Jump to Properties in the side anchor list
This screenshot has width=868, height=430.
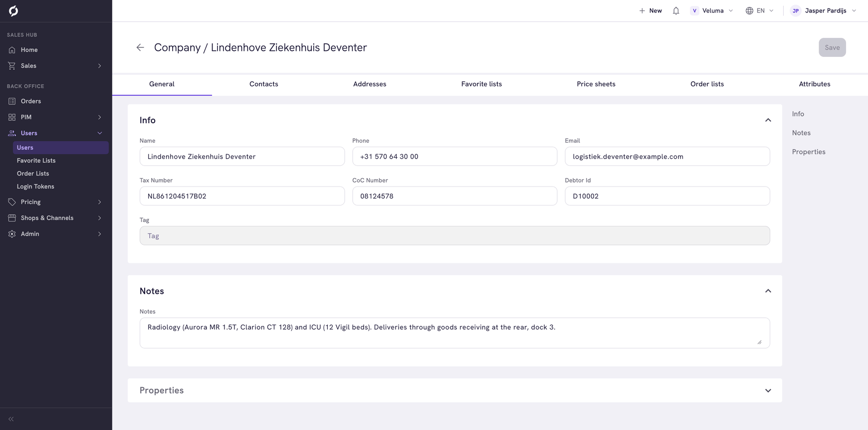coord(809,152)
